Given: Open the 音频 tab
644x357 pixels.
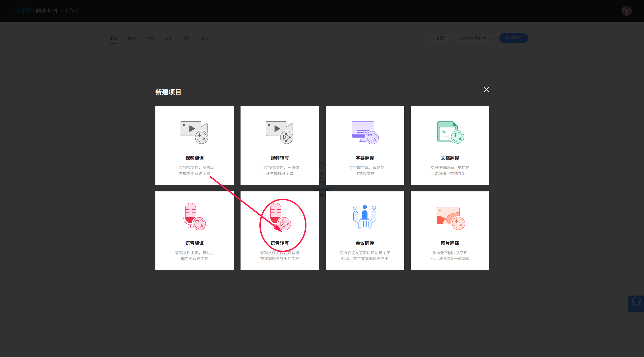Looking at the screenshot, I should 168,38.
